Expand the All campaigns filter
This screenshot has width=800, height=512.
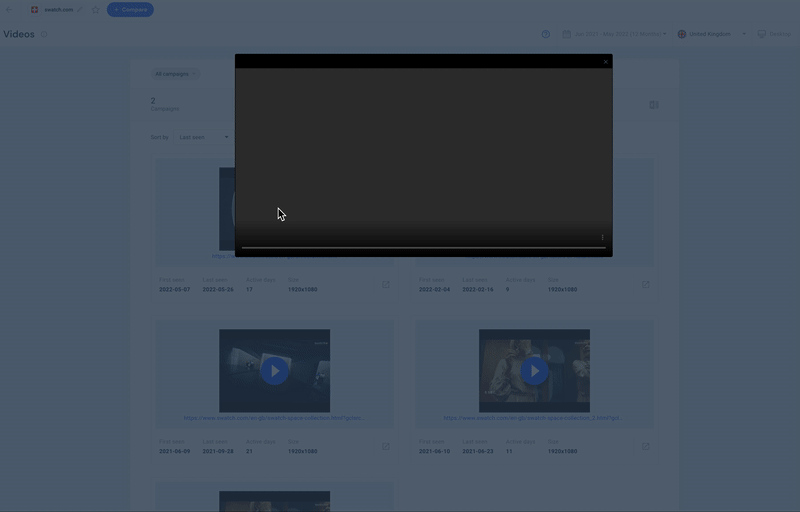[x=175, y=74]
